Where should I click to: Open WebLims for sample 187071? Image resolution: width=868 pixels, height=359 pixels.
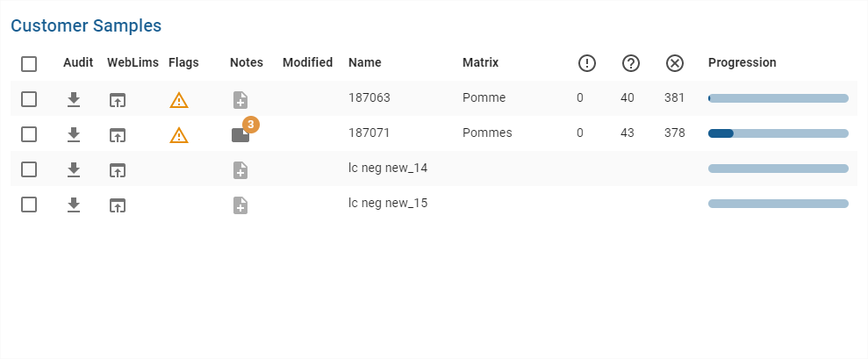click(x=118, y=134)
